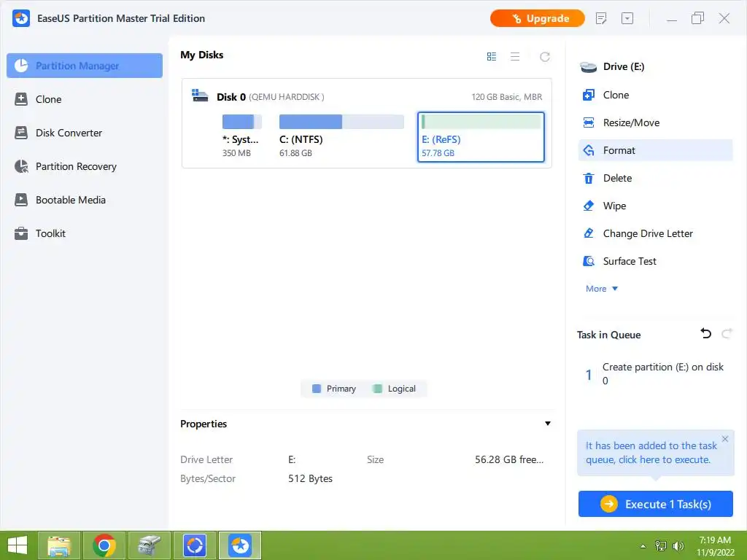Image resolution: width=747 pixels, height=560 pixels.
Task: Click the 512 Bytes sector value
Action: click(x=310, y=478)
